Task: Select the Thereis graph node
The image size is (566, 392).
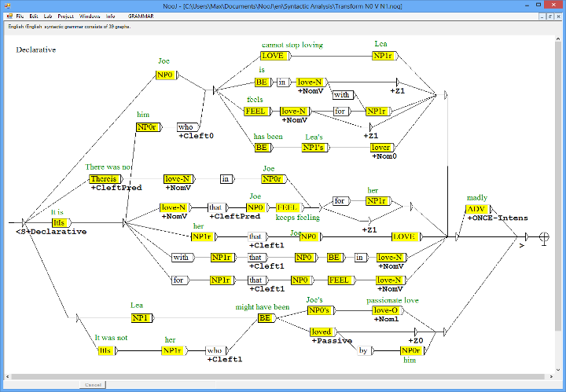Action: click(103, 179)
